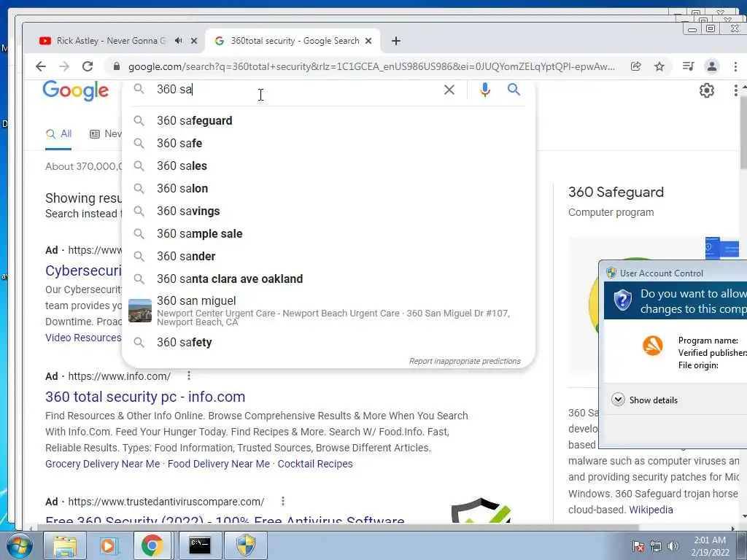Open the Chrome profile avatar
The width and height of the screenshot is (747, 560).
pyautogui.click(x=712, y=66)
